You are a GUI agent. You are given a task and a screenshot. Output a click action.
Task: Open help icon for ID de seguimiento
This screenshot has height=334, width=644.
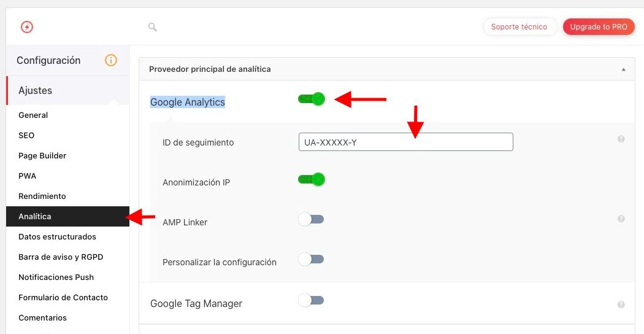(621, 139)
